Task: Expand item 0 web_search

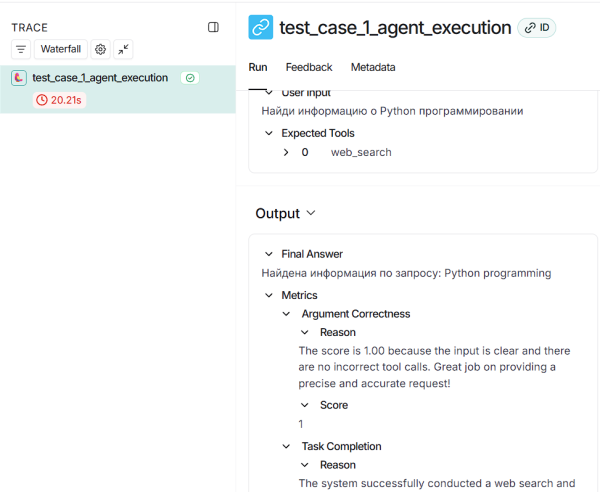Action: coord(286,152)
